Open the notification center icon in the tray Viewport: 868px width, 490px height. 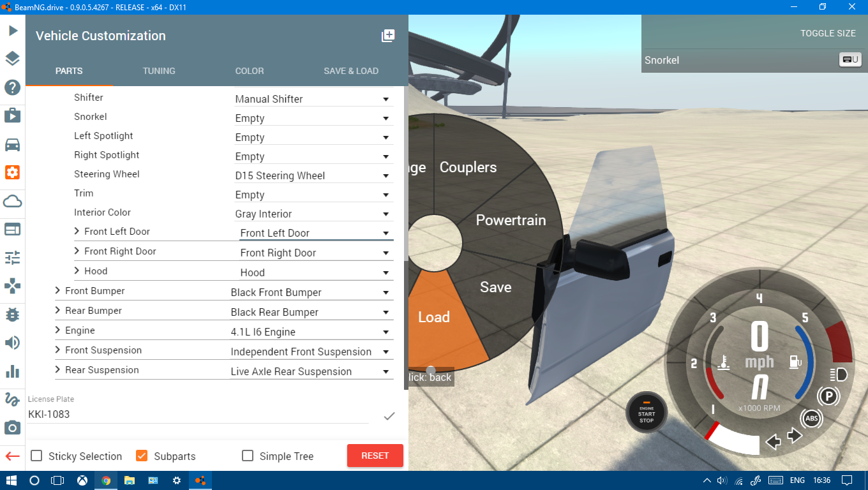pyautogui.click(x=847, y=480)
